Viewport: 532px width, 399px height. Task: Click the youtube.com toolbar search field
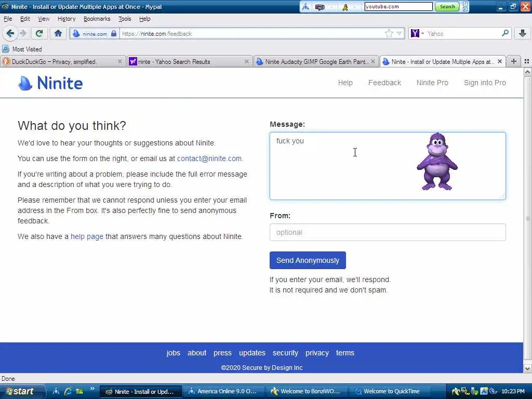tap(398, 6)
